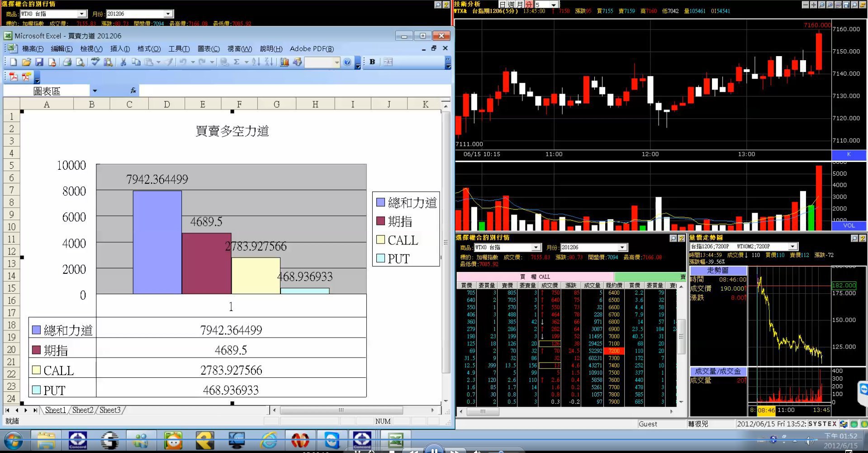Viewport: 868px width, 453px height.
Task: Open Print Preview in Excel
Action: click(80, 62)
